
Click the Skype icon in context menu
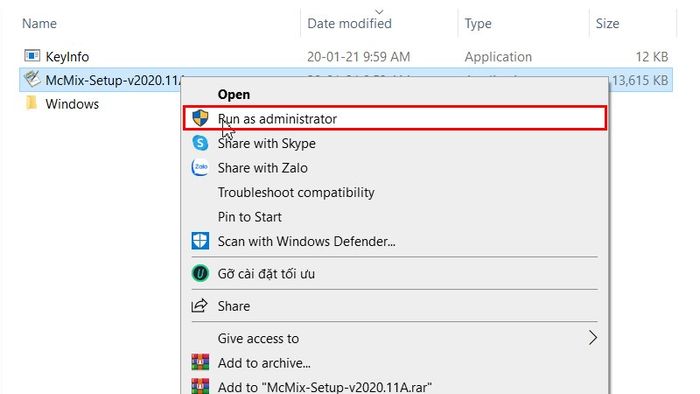tap(200, 143)
